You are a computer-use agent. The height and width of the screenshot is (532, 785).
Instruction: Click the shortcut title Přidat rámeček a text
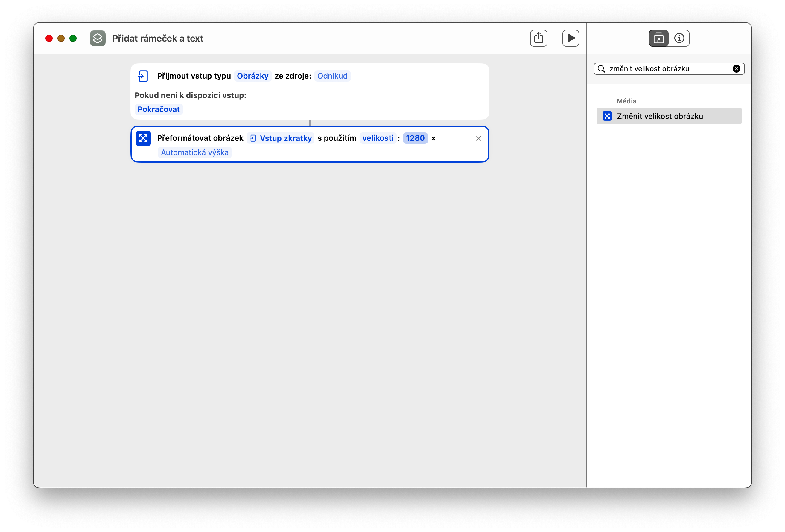[157, 39]
